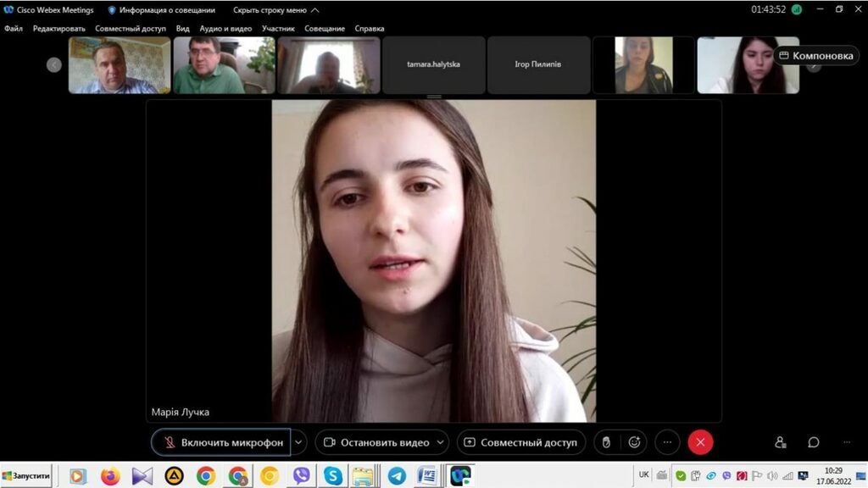Viewport: 868px width, 488px height.
Task: Open the chat bubble icon
Action: coord(813,442)
